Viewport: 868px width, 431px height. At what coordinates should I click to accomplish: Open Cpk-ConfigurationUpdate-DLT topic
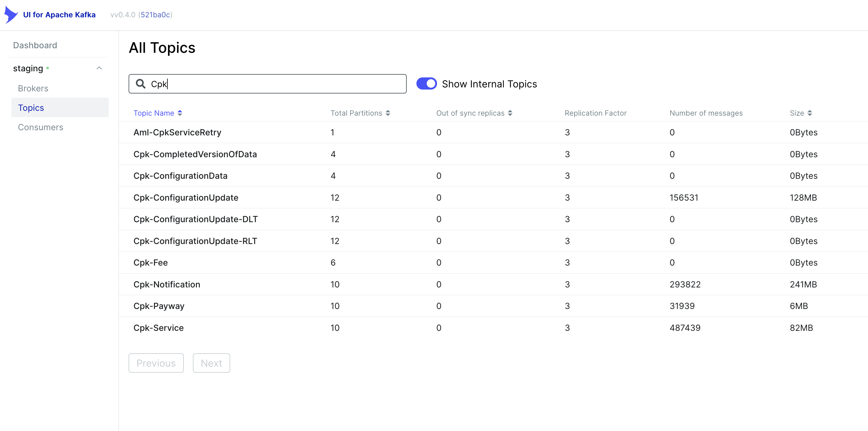(195, 219)
